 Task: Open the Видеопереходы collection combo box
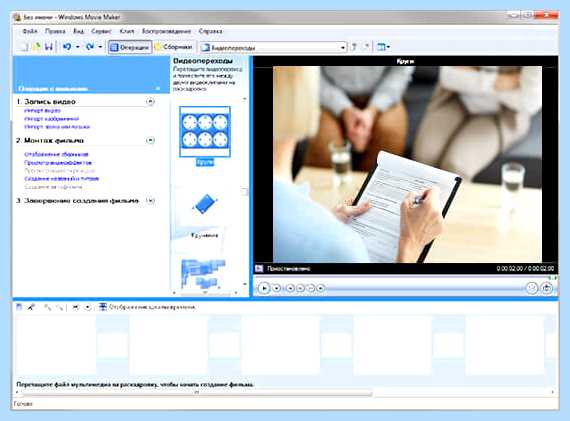[x=273, y=48]
